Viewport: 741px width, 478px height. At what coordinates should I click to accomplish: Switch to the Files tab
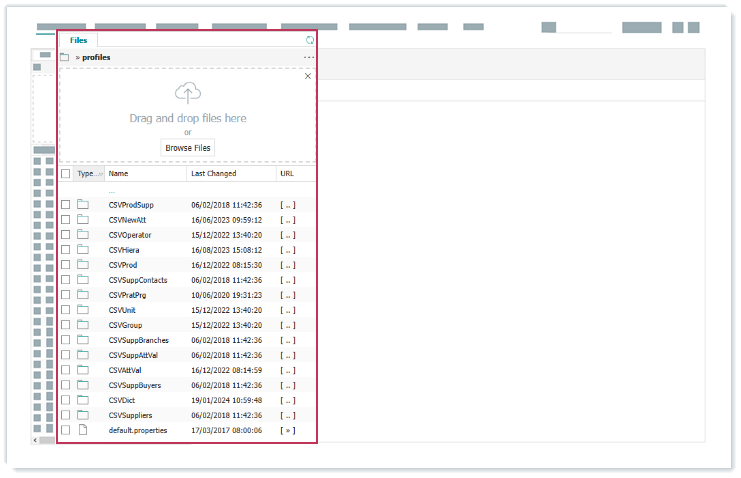78,41
